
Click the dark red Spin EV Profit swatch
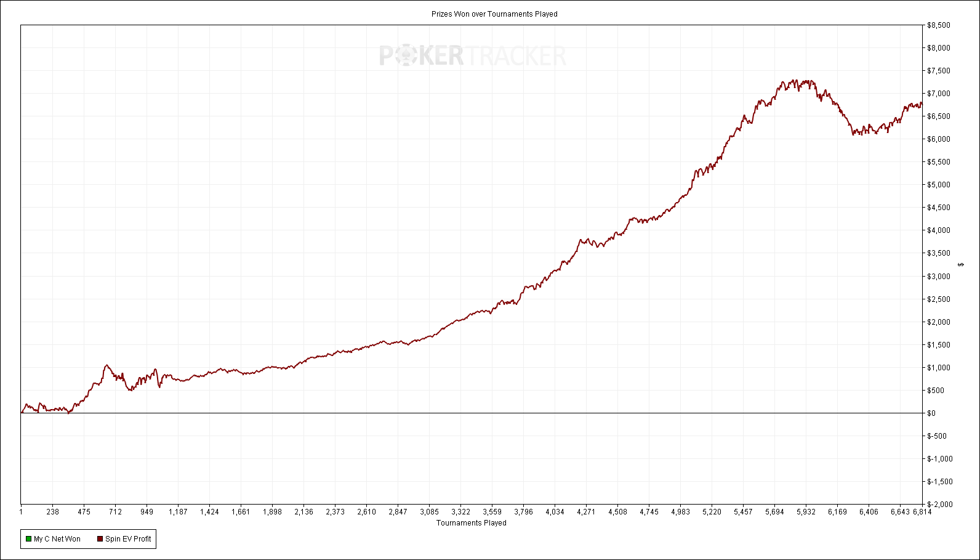pyautogui.click(x=100, y=539)
